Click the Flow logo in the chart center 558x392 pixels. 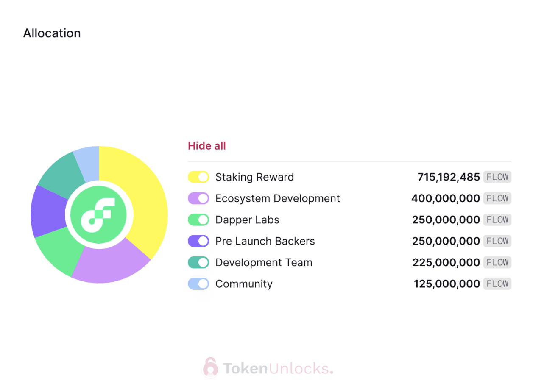[x=99, y=215]
